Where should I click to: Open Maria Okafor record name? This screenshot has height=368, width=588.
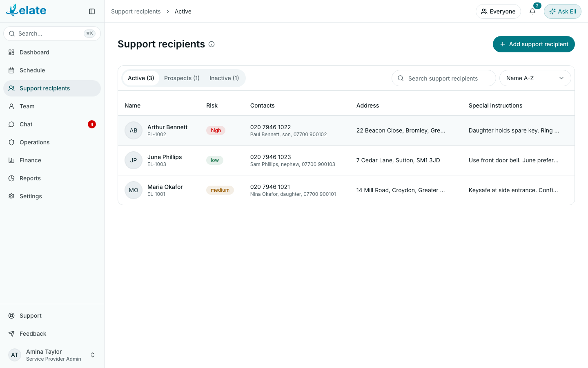point(165,187)
